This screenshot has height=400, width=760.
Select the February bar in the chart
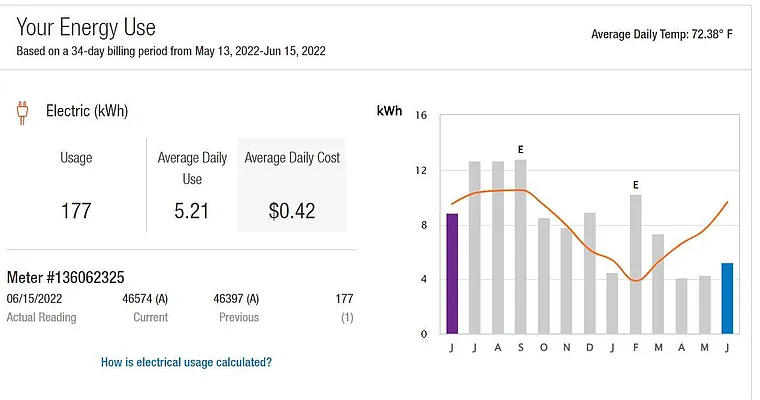point(635,264)
